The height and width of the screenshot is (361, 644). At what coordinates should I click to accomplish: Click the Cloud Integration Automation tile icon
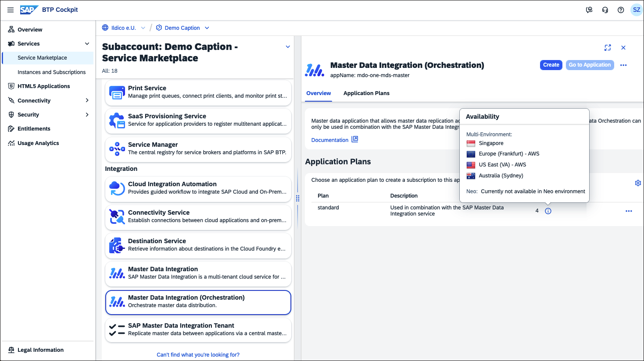[x=117, y=188]
